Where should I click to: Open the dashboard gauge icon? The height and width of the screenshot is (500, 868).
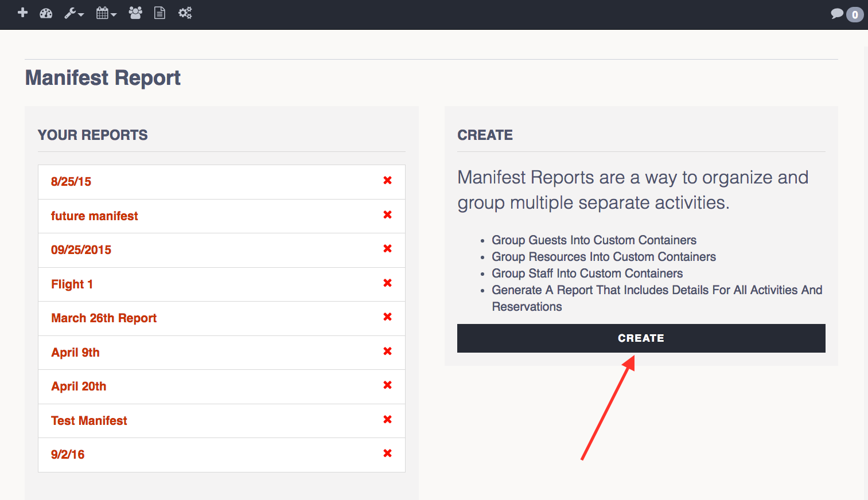point(46,13)
